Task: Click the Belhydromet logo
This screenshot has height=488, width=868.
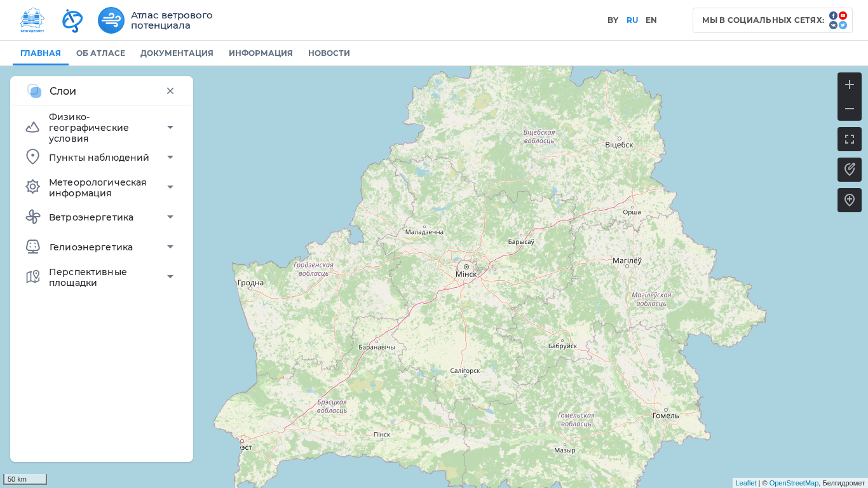Action: 32,20
